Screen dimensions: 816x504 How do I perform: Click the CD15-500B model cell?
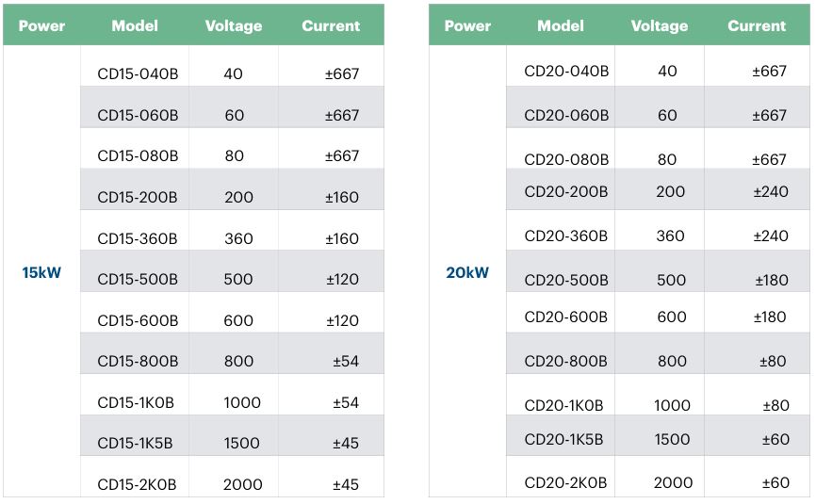click(138, 280)
